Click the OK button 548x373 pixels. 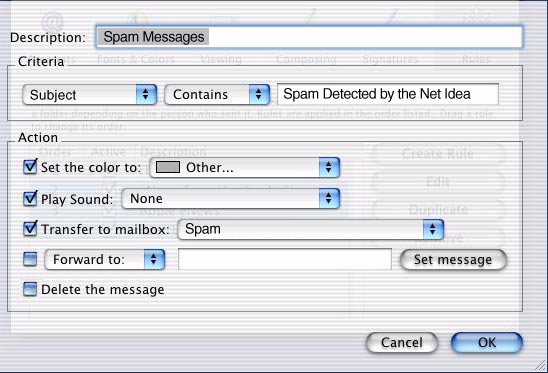point(487,343)
